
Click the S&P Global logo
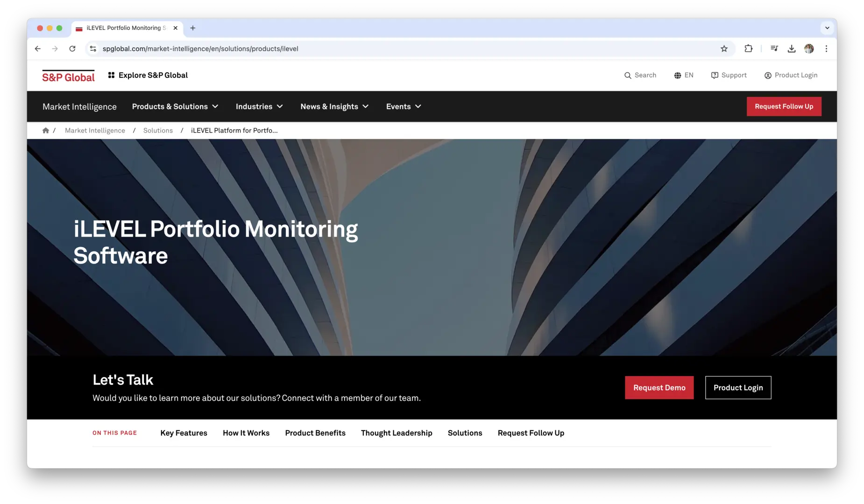coord(68,76)
